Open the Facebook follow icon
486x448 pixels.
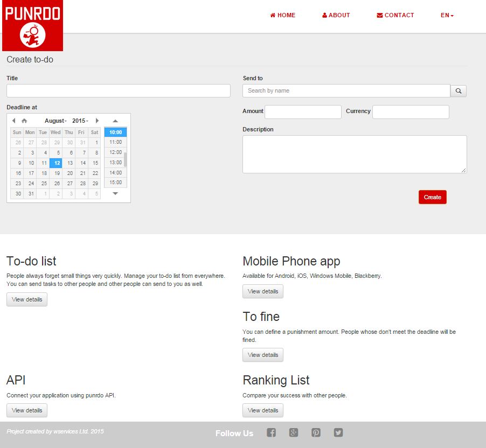[x=272, y=432]
